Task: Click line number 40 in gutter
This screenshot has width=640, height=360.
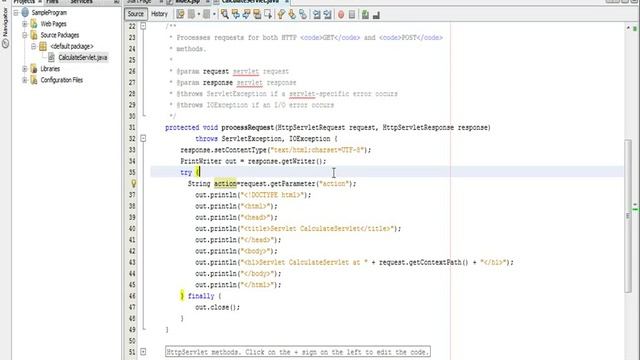Action: click(132, 229)
